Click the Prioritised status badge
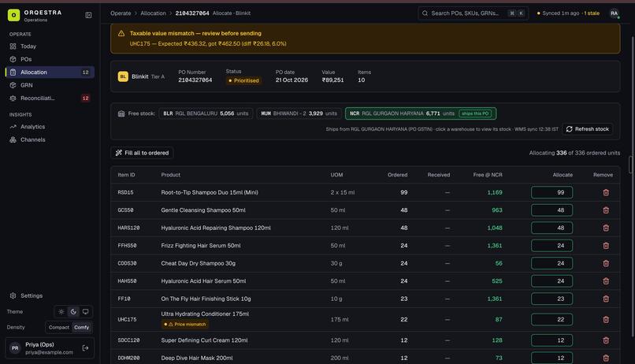This screenshot has width=635, height=364. (243, 80)
